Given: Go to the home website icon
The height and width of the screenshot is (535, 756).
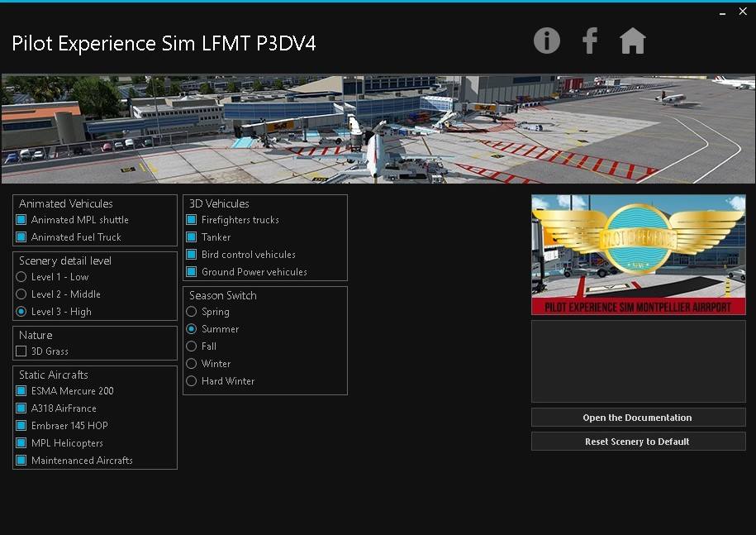Looking at the screenshot, I should click(x=633, y=41).
